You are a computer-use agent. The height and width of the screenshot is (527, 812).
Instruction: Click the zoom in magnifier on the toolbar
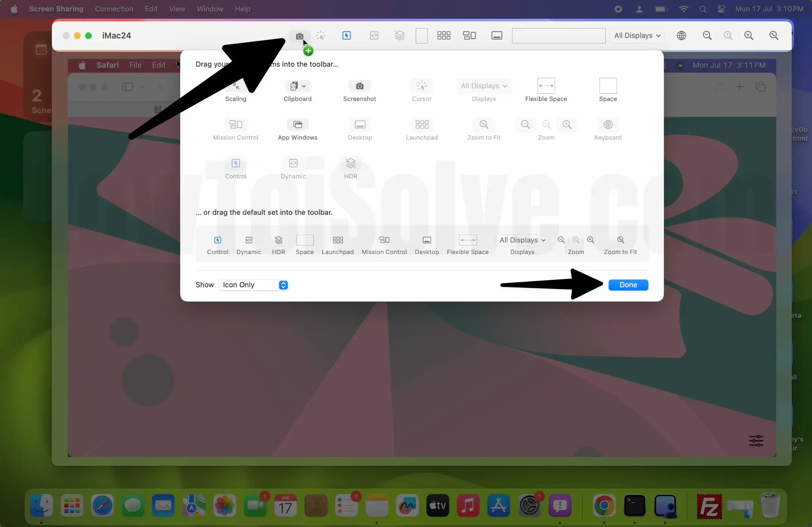click(749, 35)
